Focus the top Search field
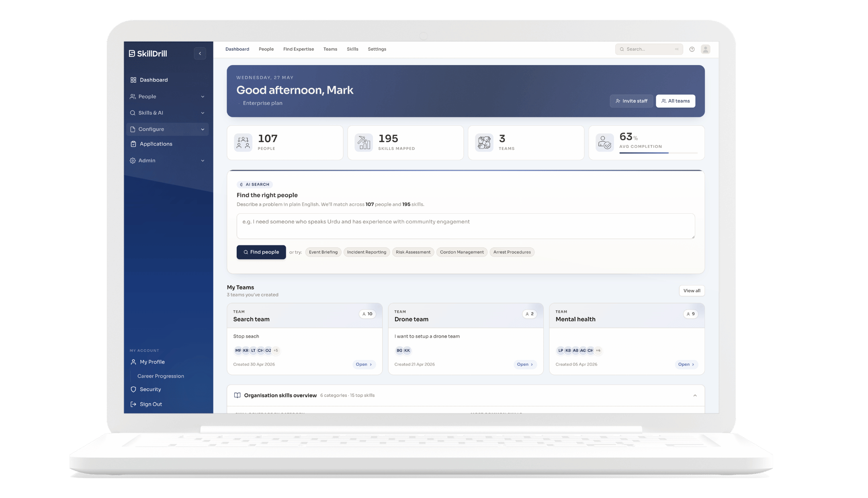This screenshot has height=498, width=868. pos(649,49)
